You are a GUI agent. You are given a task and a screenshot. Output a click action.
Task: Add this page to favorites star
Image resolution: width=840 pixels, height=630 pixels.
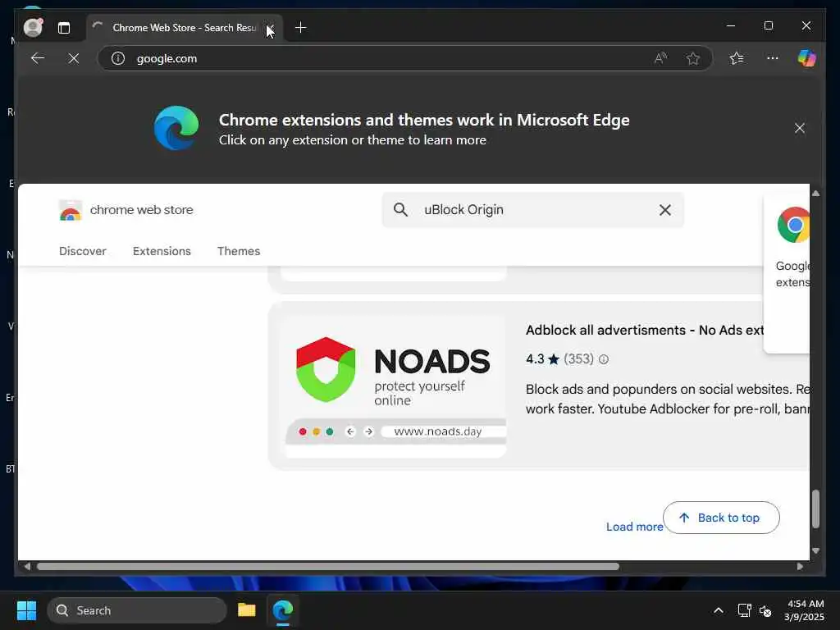point(692,58)
